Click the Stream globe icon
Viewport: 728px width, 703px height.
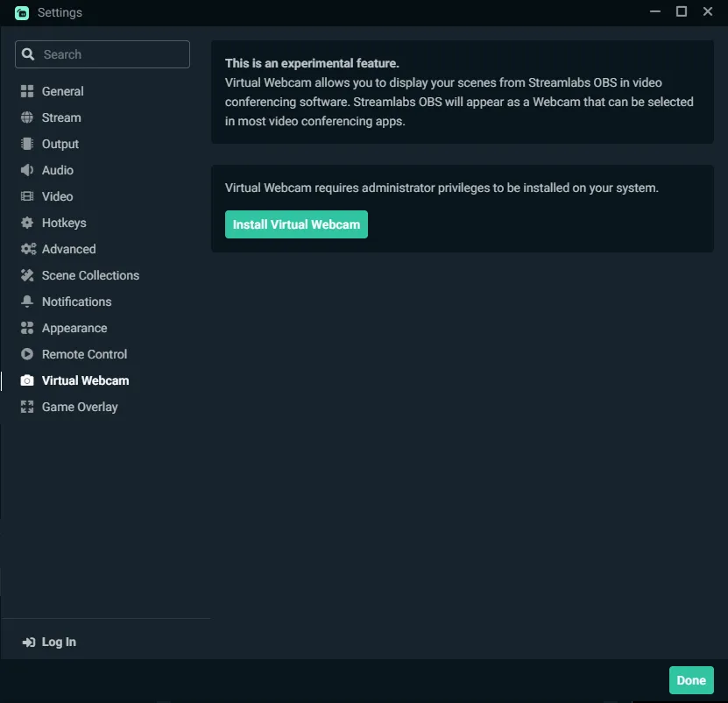[x=27, y=117]
